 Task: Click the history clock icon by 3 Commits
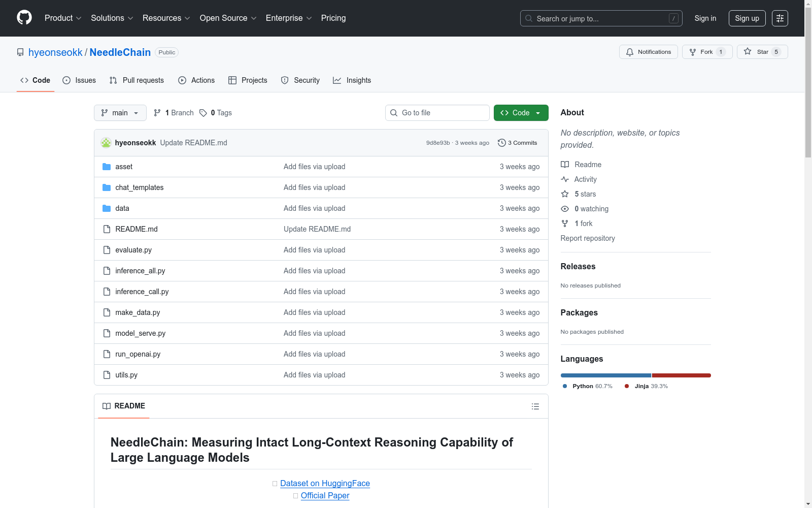click(502, 143)
